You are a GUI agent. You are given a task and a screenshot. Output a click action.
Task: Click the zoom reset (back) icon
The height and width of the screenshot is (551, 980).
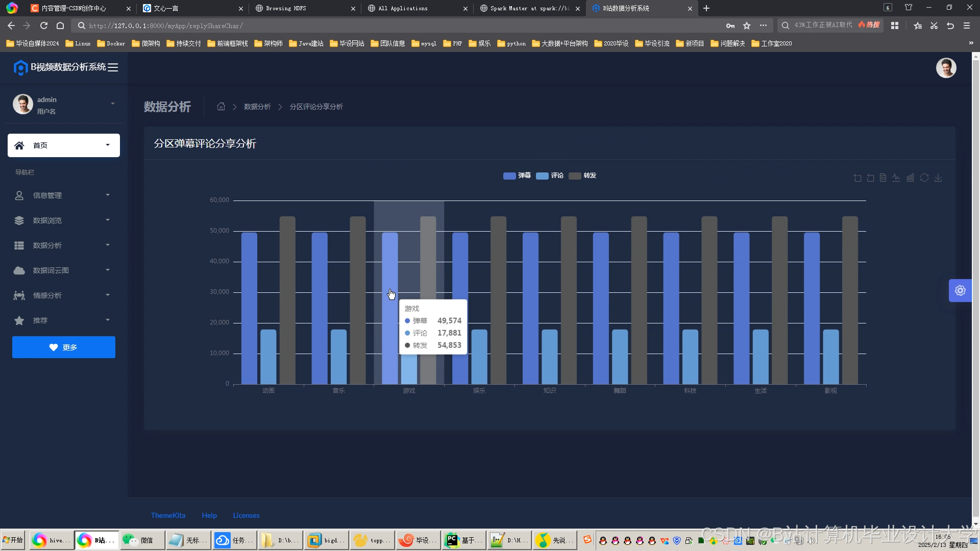(871, 178)
